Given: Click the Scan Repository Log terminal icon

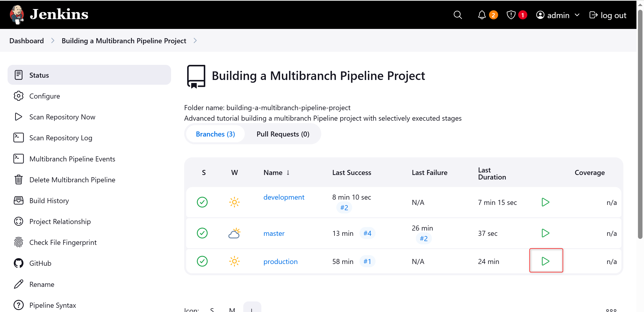Looking at the screenshot, I should (19, 138).
